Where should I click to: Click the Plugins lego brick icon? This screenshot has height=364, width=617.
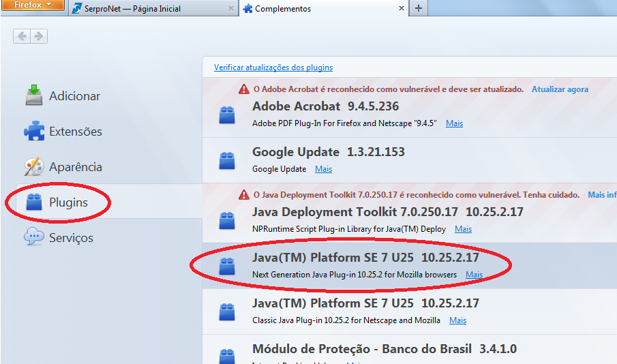(34, 202)
